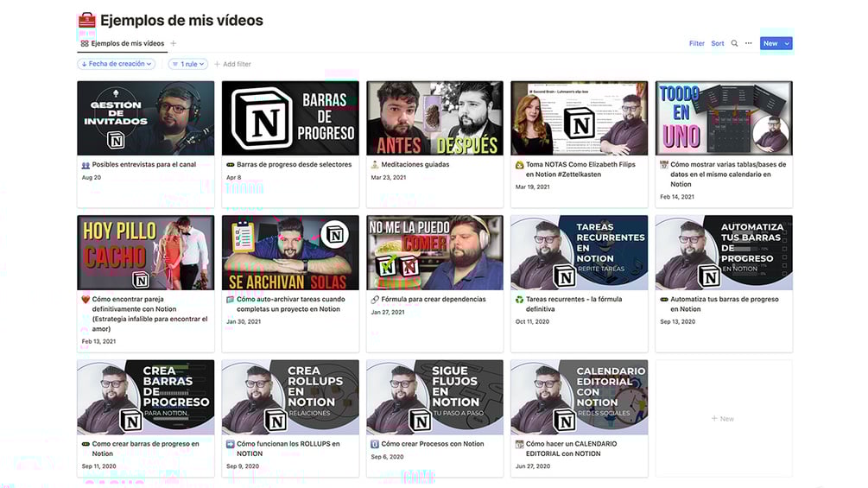Click title Cómo crear Procesos con Notion

(433, 444)
